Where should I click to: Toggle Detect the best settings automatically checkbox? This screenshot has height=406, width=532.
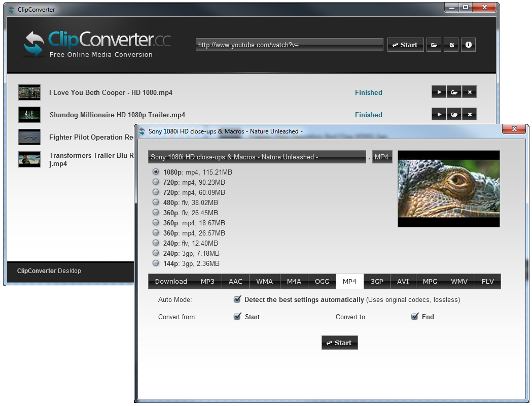coord(237,299)
